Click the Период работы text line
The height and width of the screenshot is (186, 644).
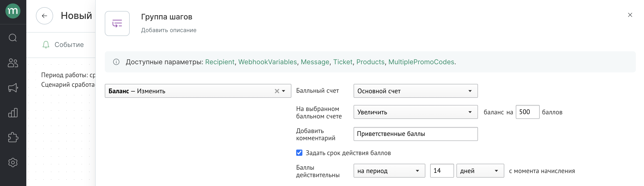[68, 75]
